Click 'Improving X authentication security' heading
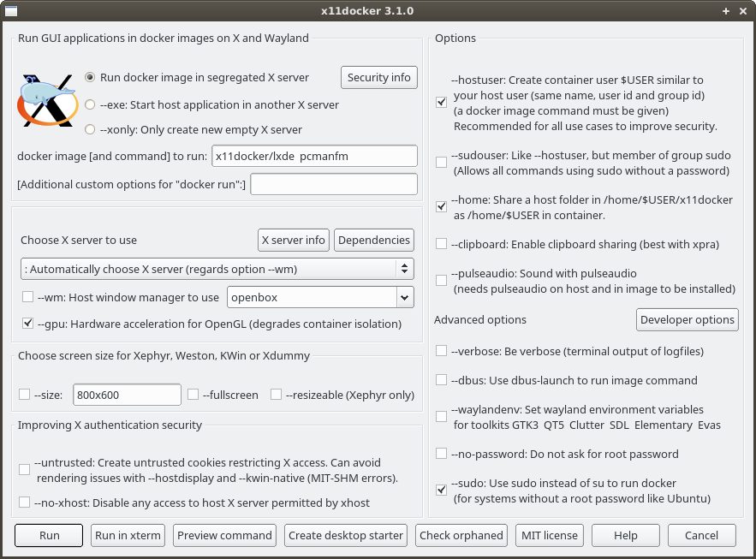Screen dimensions: 756x559 point(110,425)
